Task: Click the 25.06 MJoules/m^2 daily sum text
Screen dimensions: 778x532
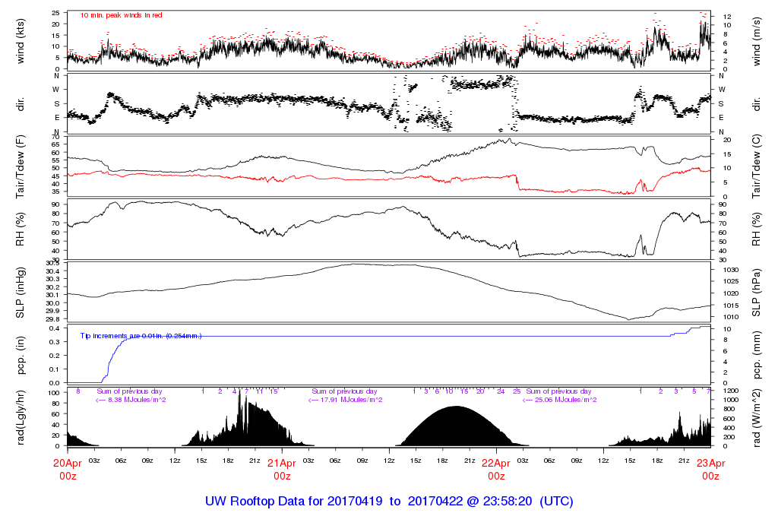Action: [558, 400]
